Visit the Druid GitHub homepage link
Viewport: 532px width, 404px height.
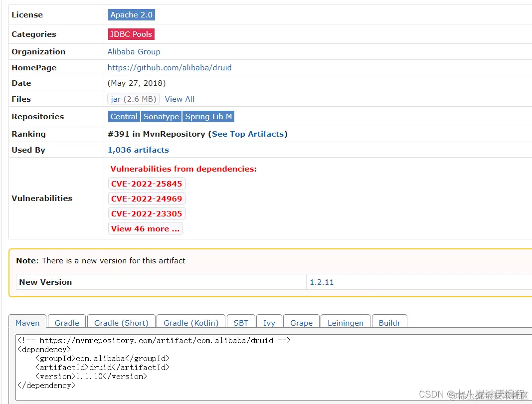click(x=170, y=67)
